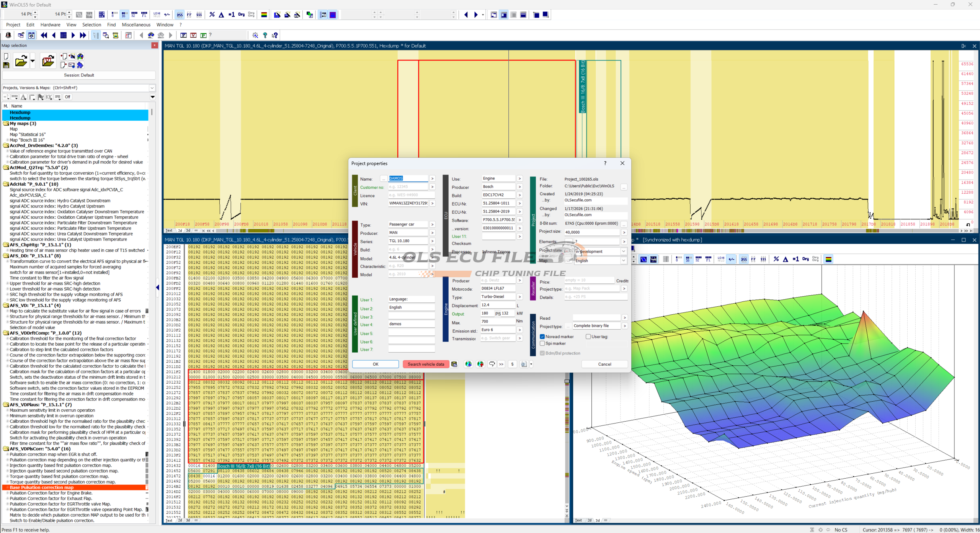Click the Search vehicle data button
This screenshot has width=980, height=533.
(425, 364)
